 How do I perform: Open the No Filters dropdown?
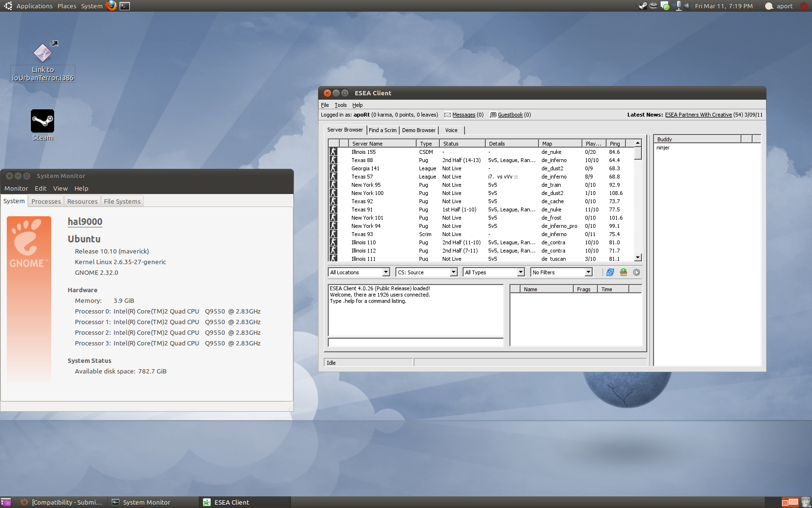[x=562, y=272]
